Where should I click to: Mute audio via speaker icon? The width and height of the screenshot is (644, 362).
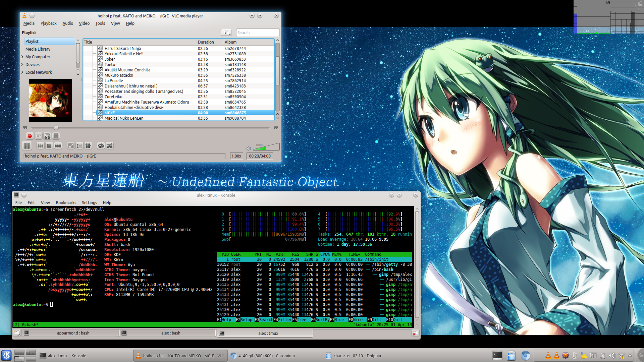point(249,148)
